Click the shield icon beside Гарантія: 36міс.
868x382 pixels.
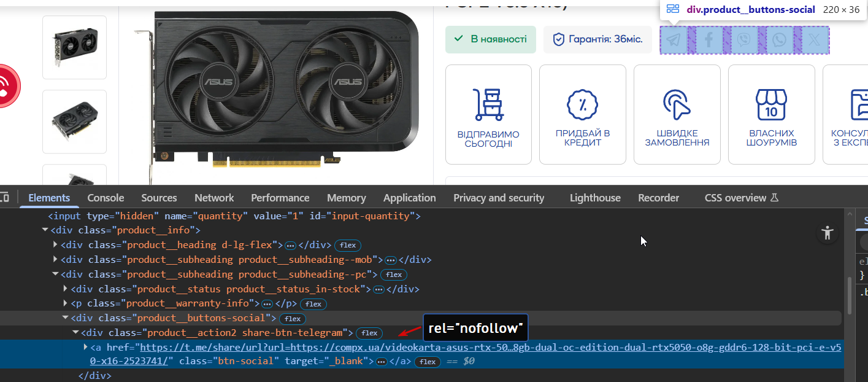558,39
